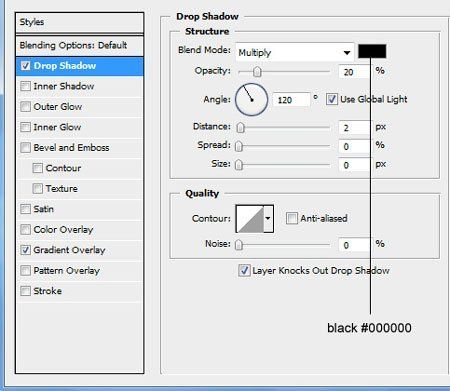Screen dimensions: 450x391
Task: Enable the Outer Glow checkbox
Action: click(x=26, y=107)
